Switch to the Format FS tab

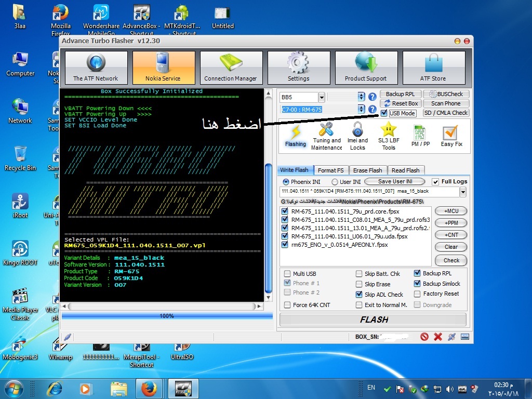click(331, 170)
